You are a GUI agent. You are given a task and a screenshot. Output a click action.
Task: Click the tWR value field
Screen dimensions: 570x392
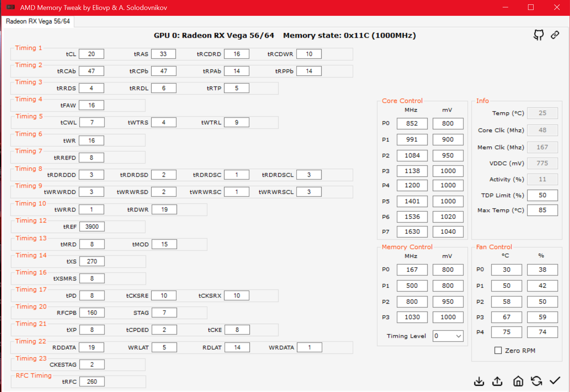91,140
